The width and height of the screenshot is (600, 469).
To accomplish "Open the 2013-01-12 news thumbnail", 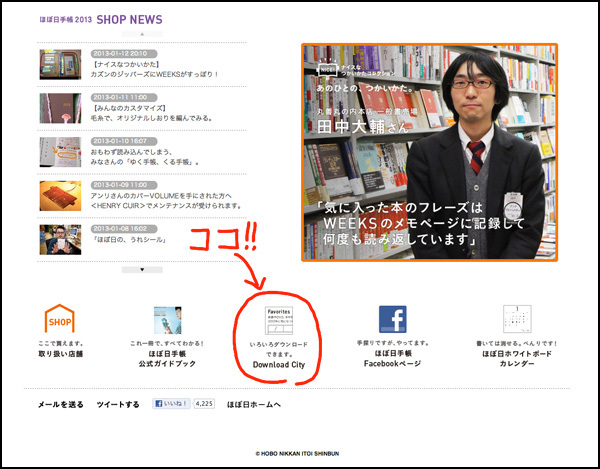I will click(60, 65).
